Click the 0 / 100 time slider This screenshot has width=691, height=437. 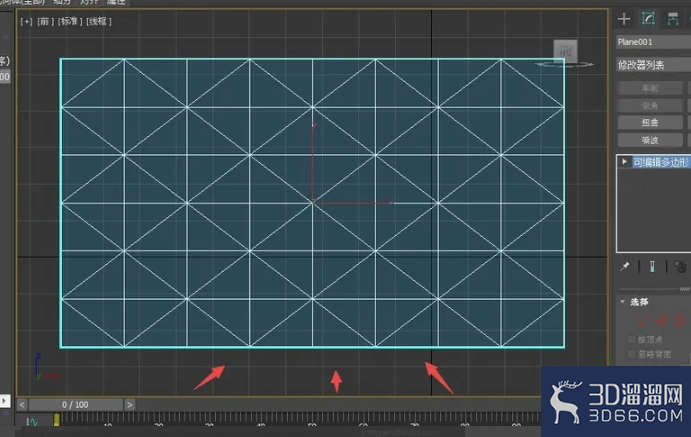pos(75,404)
